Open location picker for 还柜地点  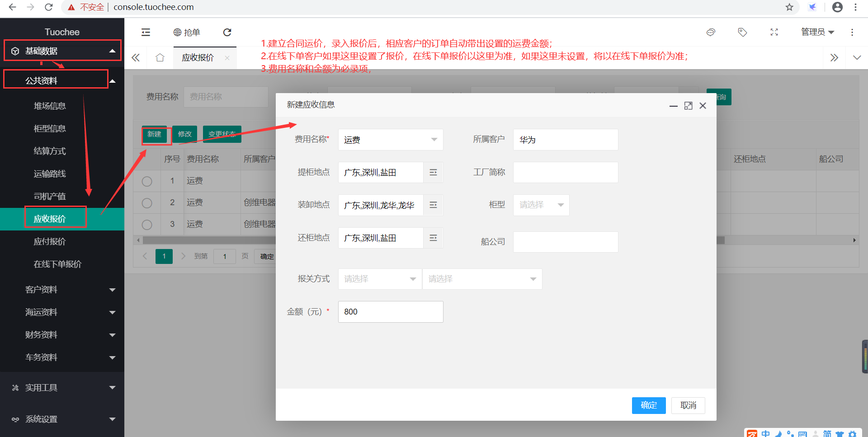click(x=433, y=238)
